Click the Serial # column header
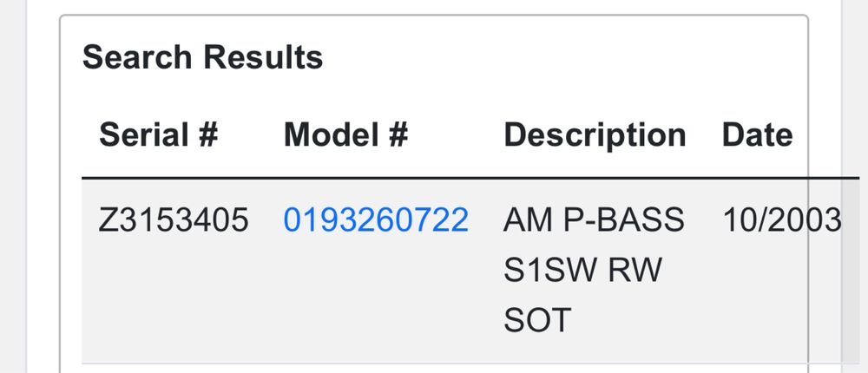The height and width of the screenshot is (373, 868). point(158,135)
